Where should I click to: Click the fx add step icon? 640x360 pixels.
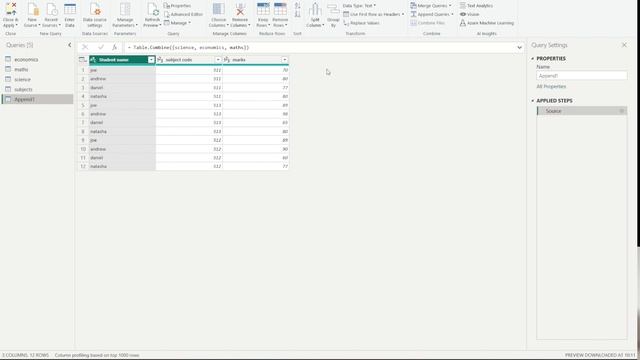tap(115, 47)
